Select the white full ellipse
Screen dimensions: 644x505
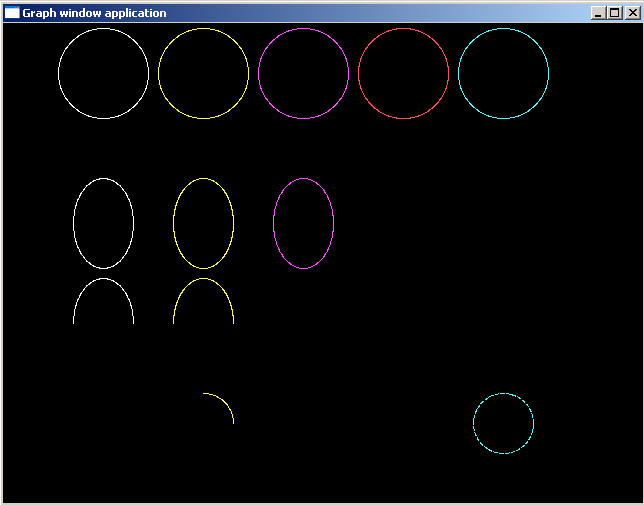(103, 223)
